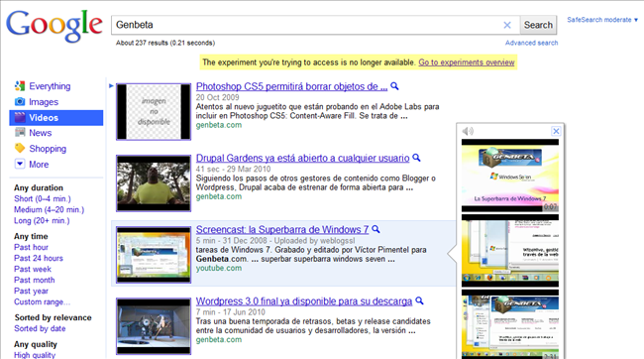Click youtube.com source under Screencast result

pos(219,268)
